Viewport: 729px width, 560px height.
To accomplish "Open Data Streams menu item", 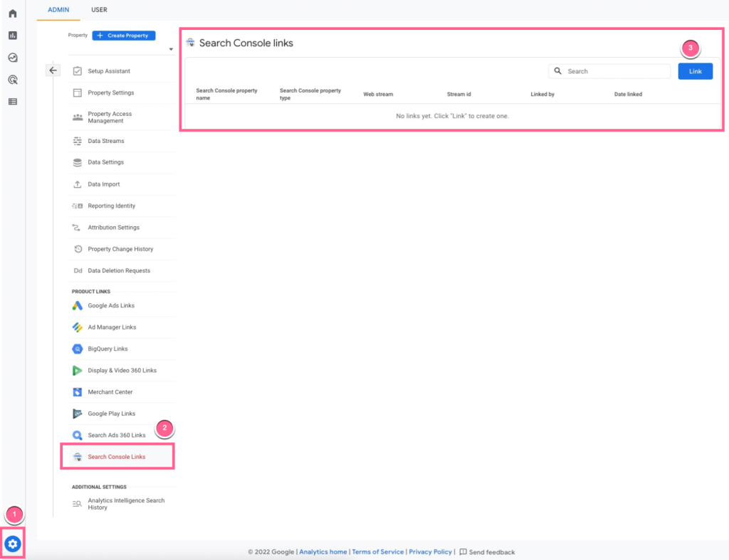I will click(x=122, y=141).
